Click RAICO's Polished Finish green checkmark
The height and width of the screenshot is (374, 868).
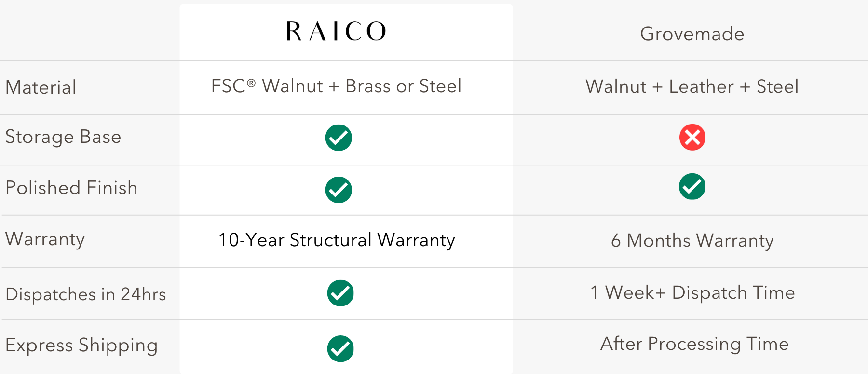[339, 190]
